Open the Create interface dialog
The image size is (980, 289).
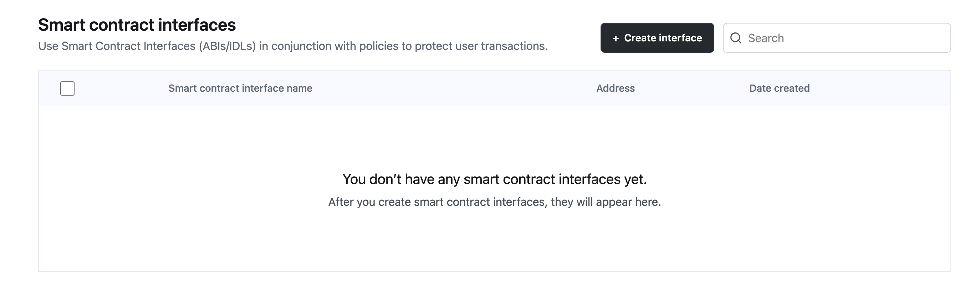pyautogui.click(x=657, y=38)
